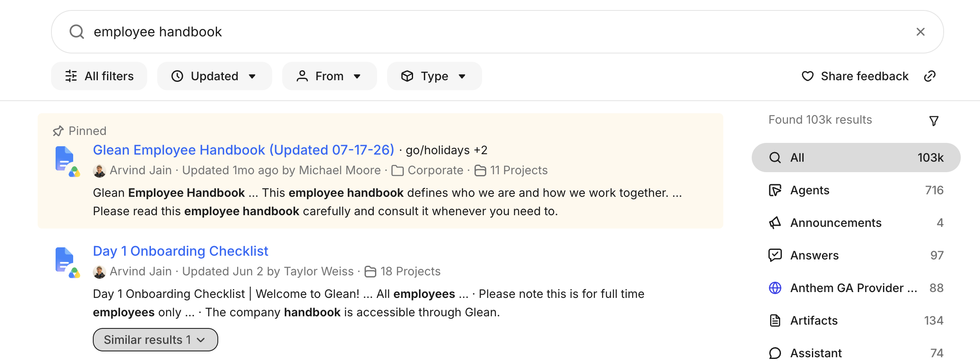980x361 pixels.
Task: Filter results by Agents
Action: (x=856, y=190)
